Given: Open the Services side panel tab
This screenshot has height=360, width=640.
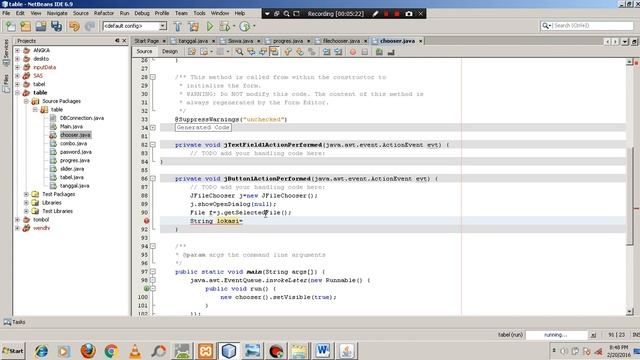Looking at the screenshot, I should pyautogui.click(x=6, y=52).
